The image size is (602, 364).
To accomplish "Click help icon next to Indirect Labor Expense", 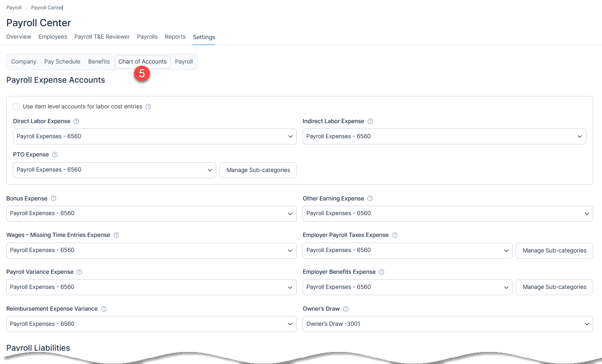I will [x=370, y=121].
